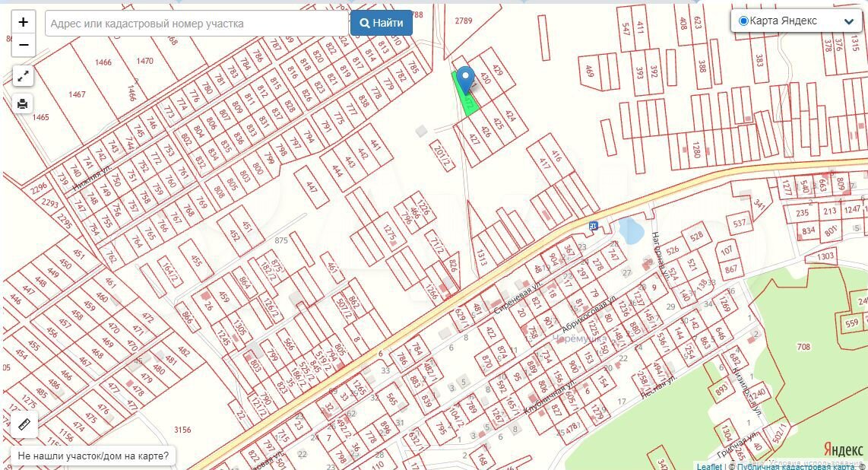Select large parcel 708 in green area

pos(803,347)
